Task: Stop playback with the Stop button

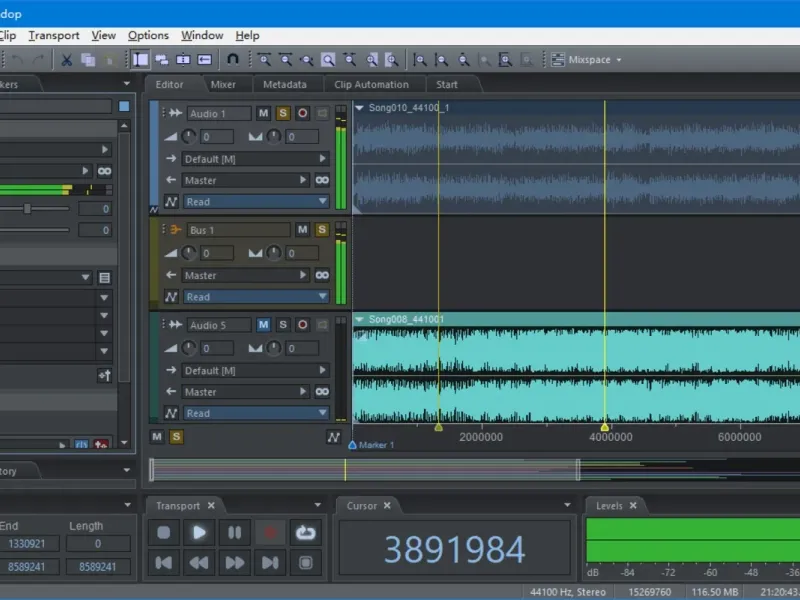Action: pos(164,533)
